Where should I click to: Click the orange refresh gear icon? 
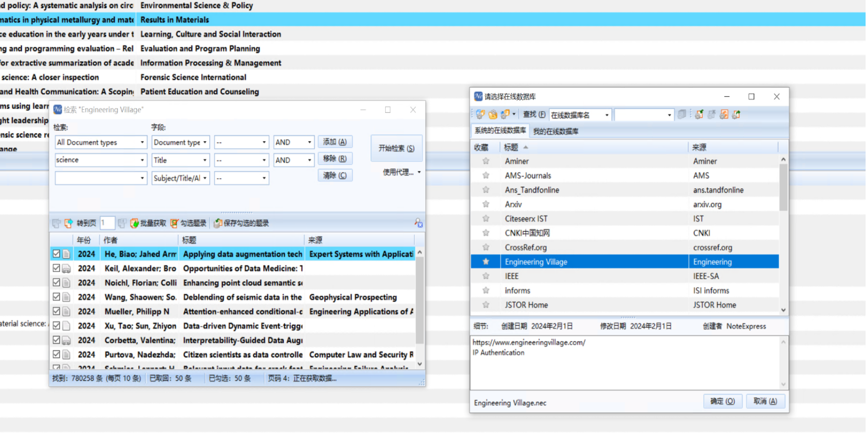point(724,114)
